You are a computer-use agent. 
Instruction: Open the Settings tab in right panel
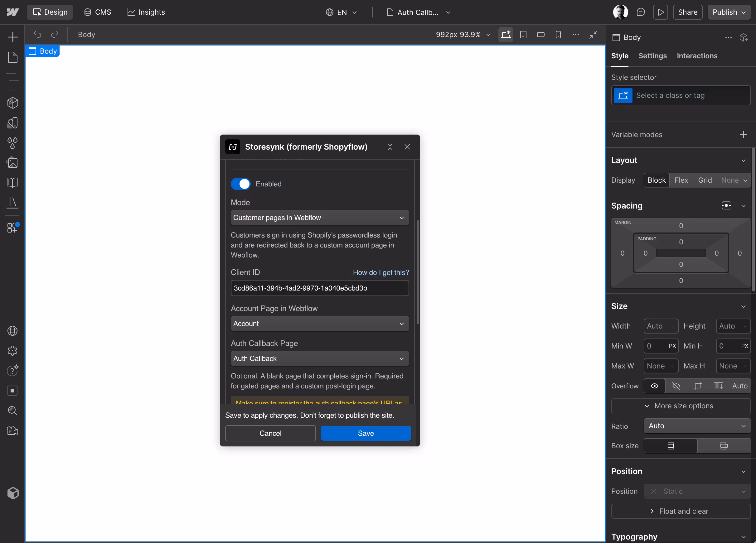tap(652, 56)
